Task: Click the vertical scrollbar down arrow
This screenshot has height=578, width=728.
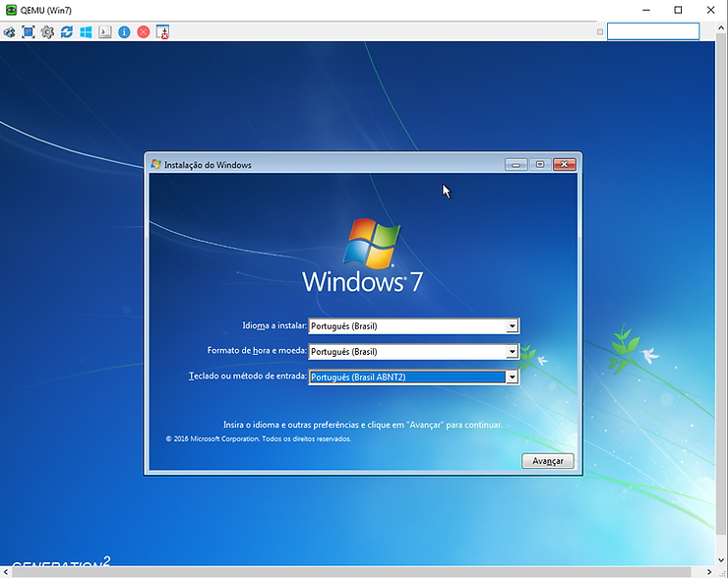Action: click(721, 560)
